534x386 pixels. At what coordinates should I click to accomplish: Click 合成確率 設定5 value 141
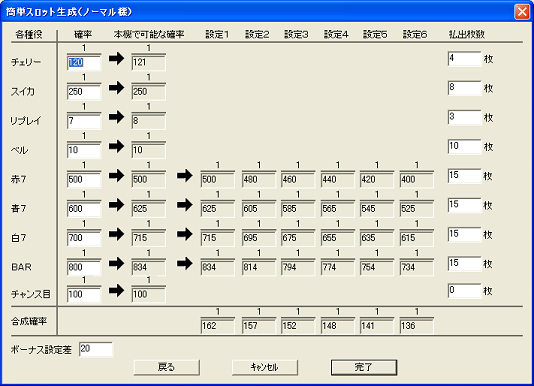point(377,326)
